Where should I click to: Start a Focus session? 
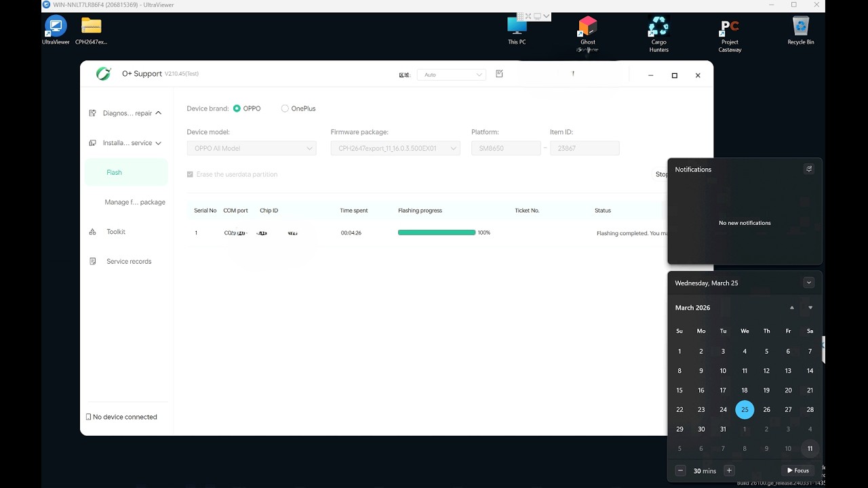tap(798, 470)
